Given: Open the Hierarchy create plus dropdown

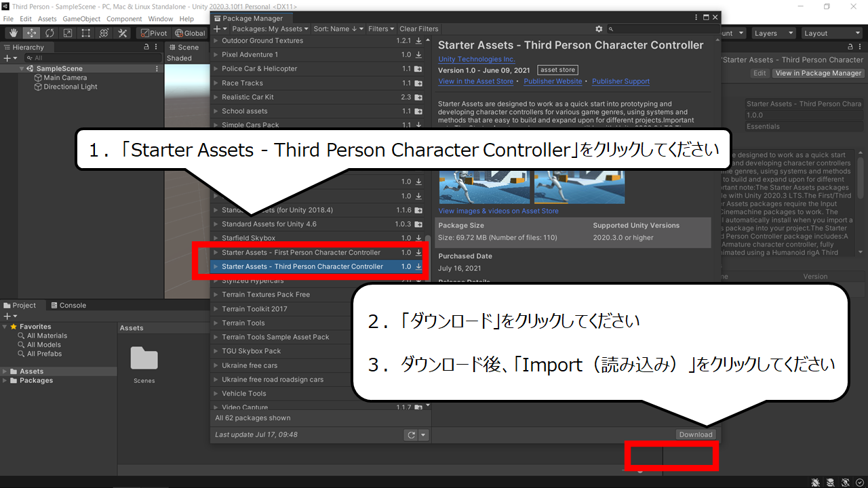Looking at the screenshot, I should [9, 58].
